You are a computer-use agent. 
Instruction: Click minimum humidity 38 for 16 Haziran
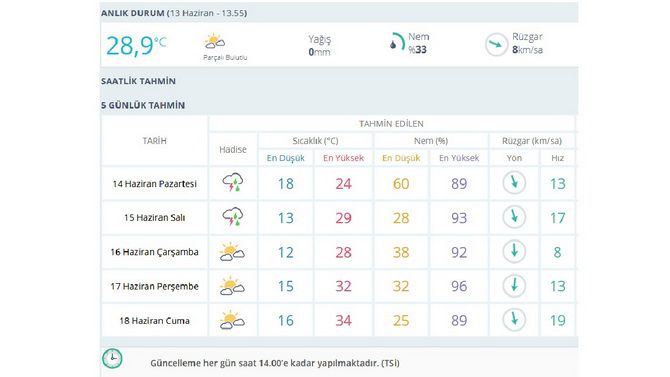coord(401,252)
